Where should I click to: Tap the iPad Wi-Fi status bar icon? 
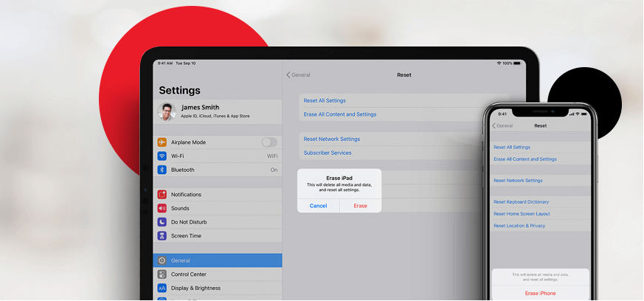click(499, 63)
